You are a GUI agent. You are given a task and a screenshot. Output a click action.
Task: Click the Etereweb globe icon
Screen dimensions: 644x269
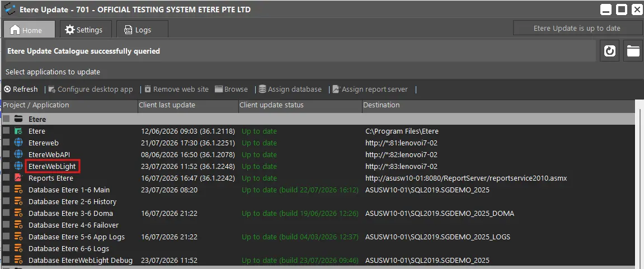(x=18, y=143)
